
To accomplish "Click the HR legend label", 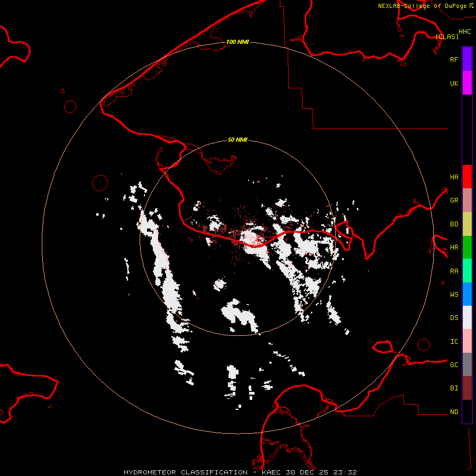I will tap(454, 248).
